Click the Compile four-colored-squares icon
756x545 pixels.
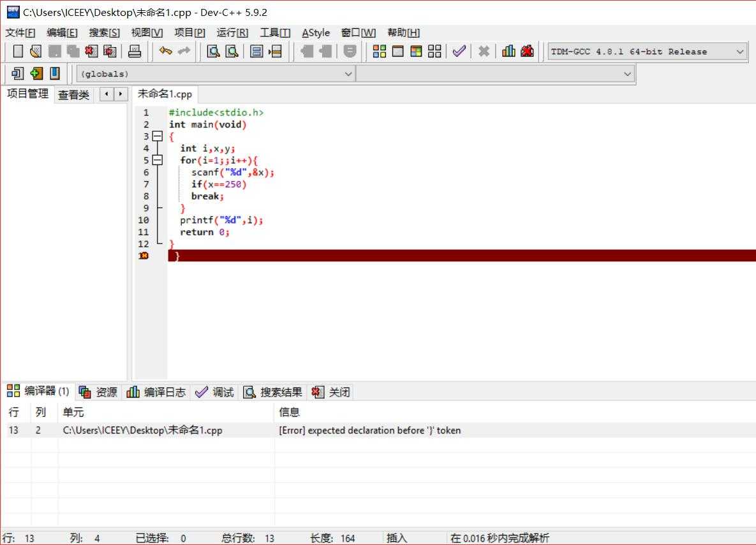pyautogui.click(x=380, y=51)
